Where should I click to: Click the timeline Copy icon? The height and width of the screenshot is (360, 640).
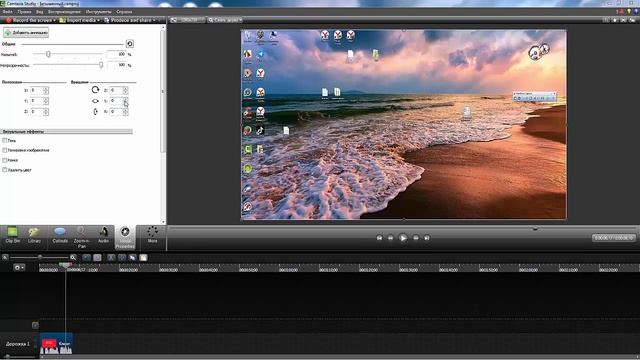[132, 258]
